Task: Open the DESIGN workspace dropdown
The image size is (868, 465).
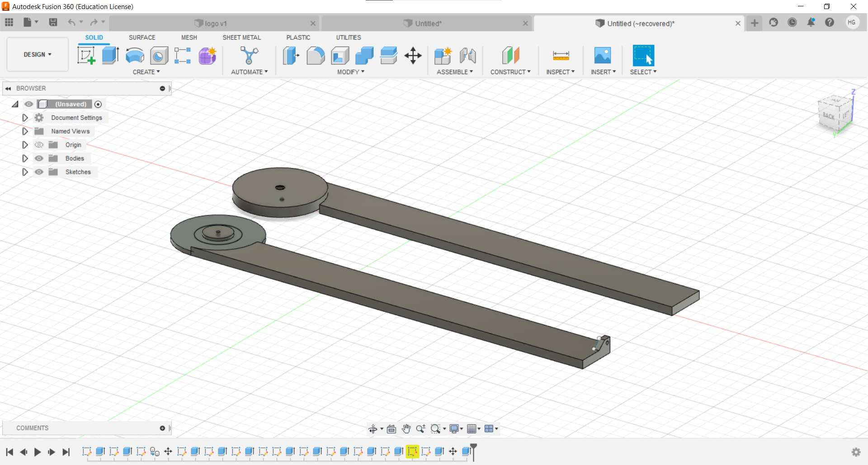Action: coord(38,54)
